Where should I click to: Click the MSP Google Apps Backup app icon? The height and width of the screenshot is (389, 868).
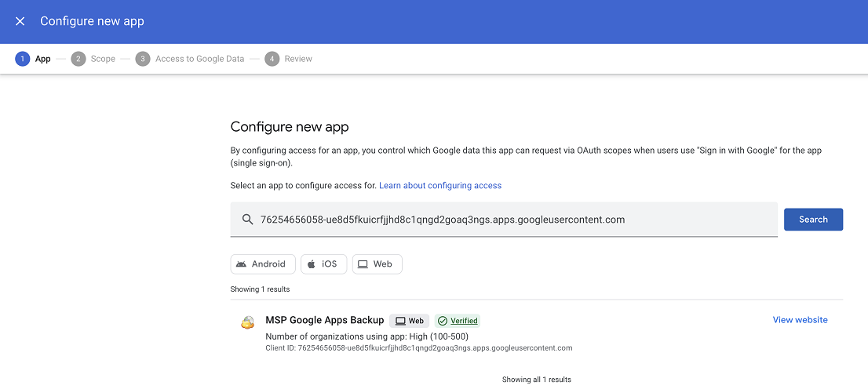point(247,322)
